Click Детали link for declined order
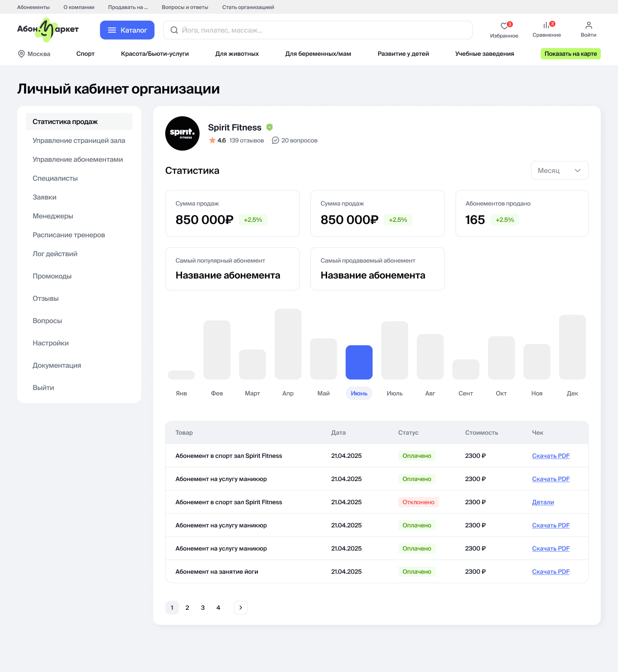Screen dimensions: 618x672 click(543, 502)
